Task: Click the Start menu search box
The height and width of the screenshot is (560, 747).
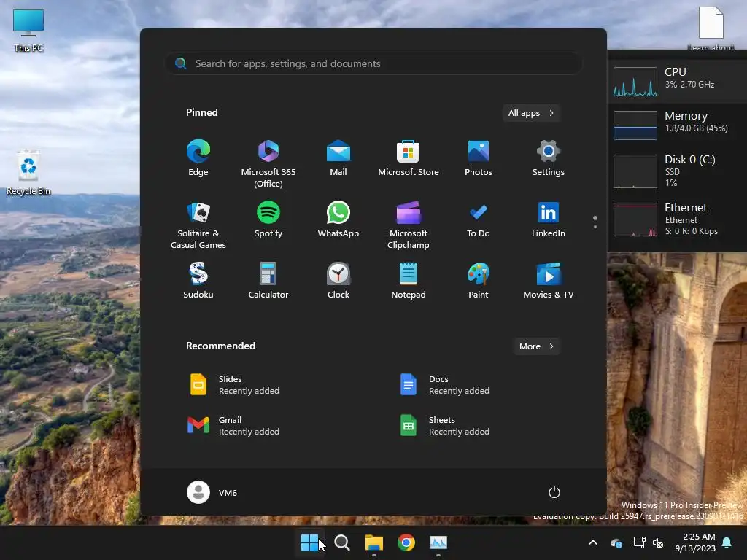Action: click(x=374, y=63)
